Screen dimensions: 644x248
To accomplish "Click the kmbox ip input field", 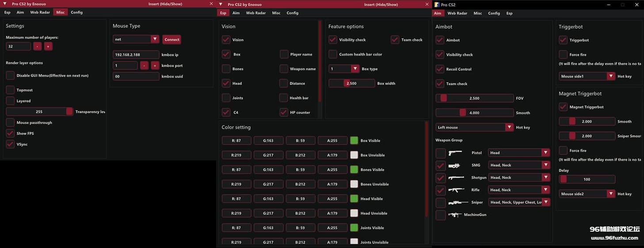I will coord(136,55).
